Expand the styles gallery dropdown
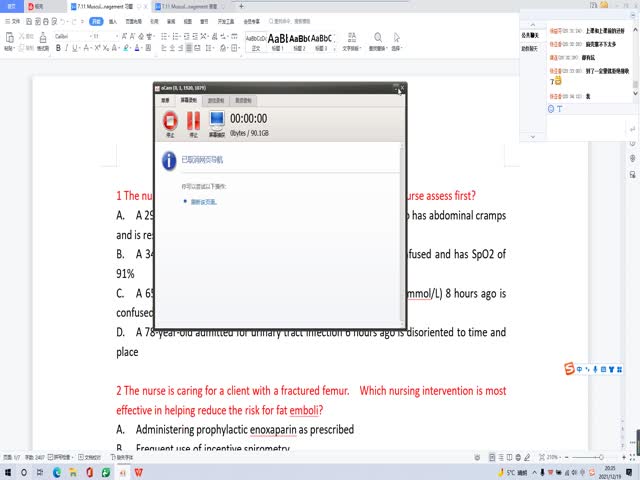The width and height of the screenshot is (640, 480). click(x=334, y=46)
